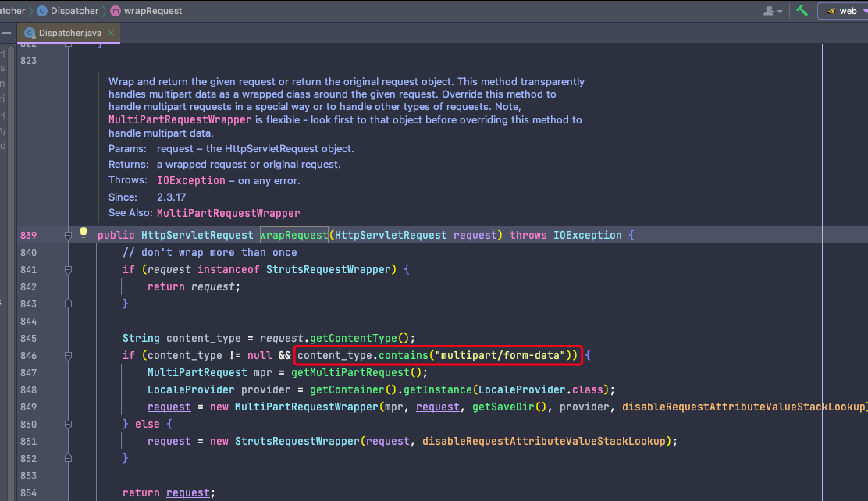Click the Java class icon on Dispatcher.java tab
The width and height of the screenshot is (868, 501).
click(30, 33)
